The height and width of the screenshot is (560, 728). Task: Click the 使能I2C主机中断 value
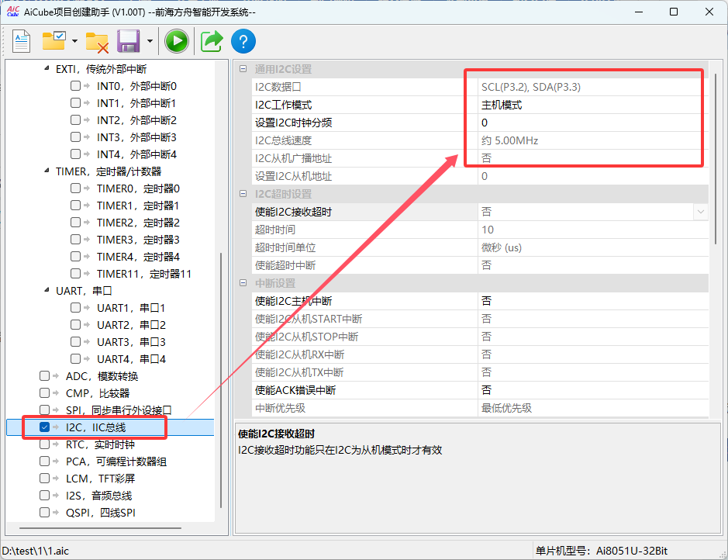coord(593,301)
